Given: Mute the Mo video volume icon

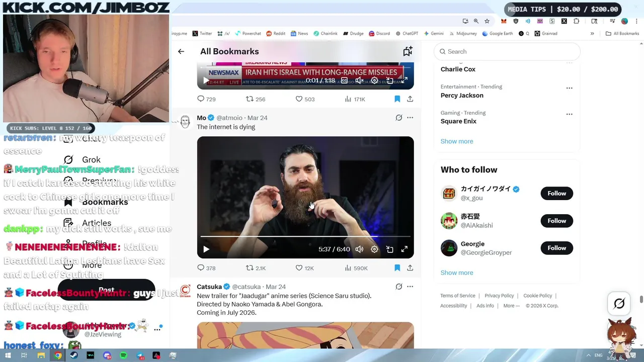Looking at the screenshot, I should point(359,249).
